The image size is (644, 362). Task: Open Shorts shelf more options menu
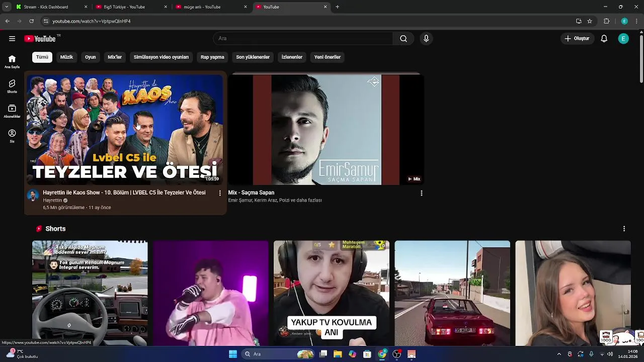coord(624,229)
